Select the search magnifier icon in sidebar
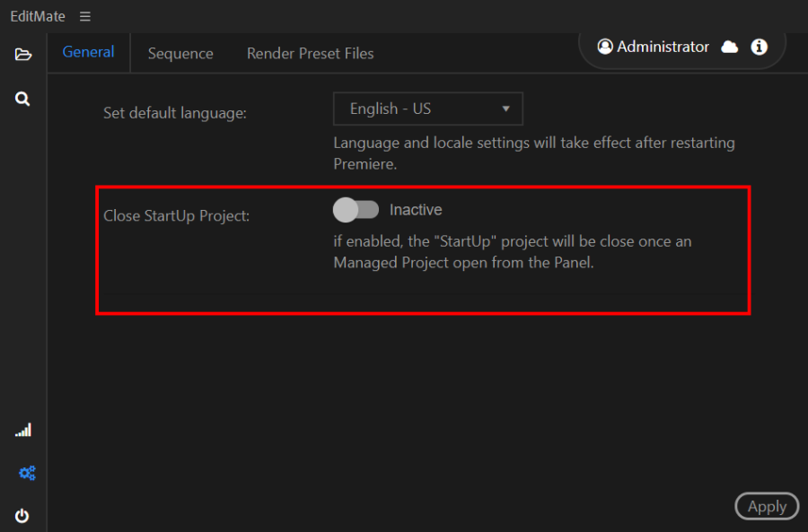The image size is (808, 532). 22,99
